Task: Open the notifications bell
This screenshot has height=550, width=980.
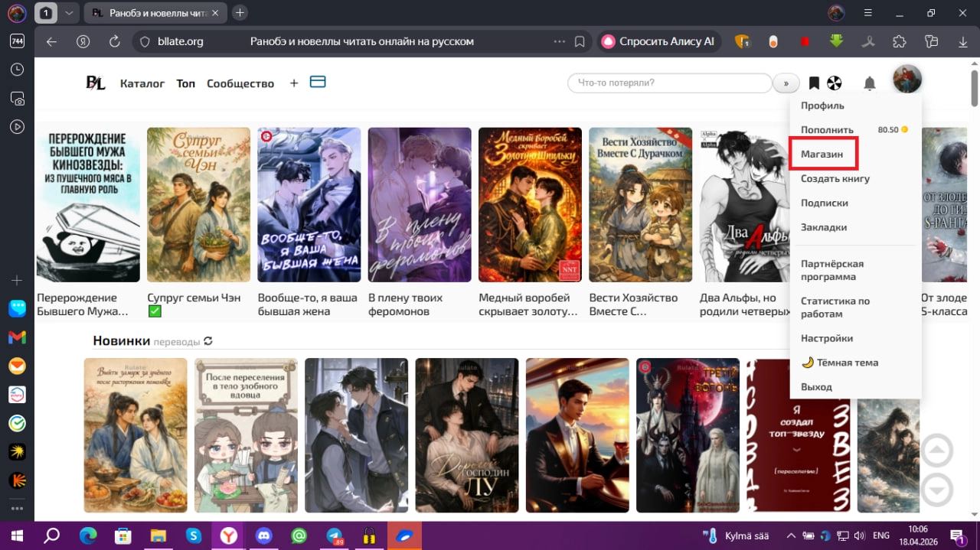Action: [x=870, y=83]
